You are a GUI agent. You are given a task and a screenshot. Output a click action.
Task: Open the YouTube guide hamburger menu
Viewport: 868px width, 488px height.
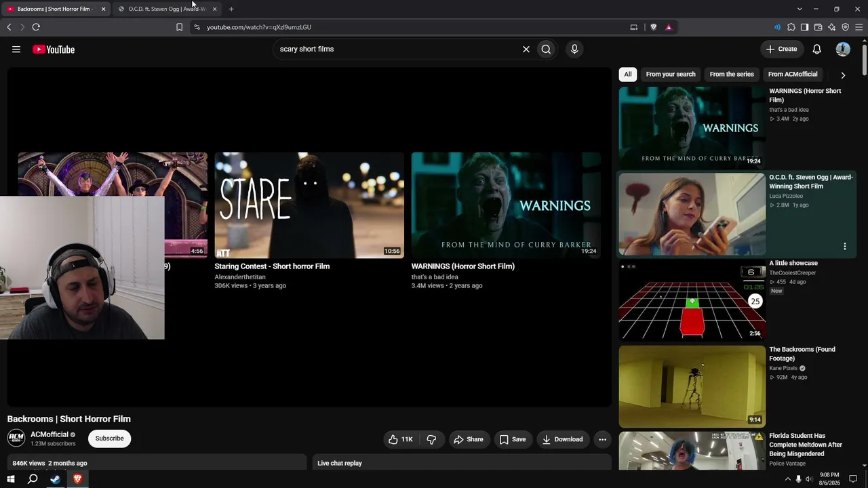[x=16, y=49]
